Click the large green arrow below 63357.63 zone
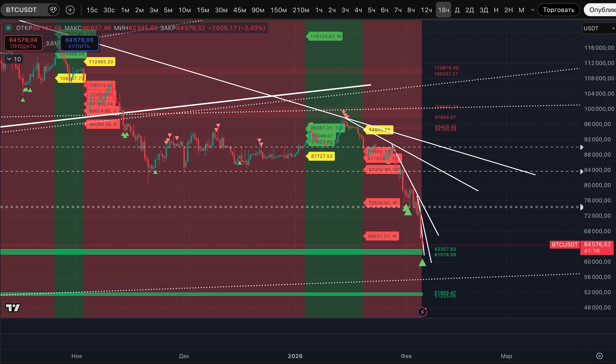 coord(422,263)
